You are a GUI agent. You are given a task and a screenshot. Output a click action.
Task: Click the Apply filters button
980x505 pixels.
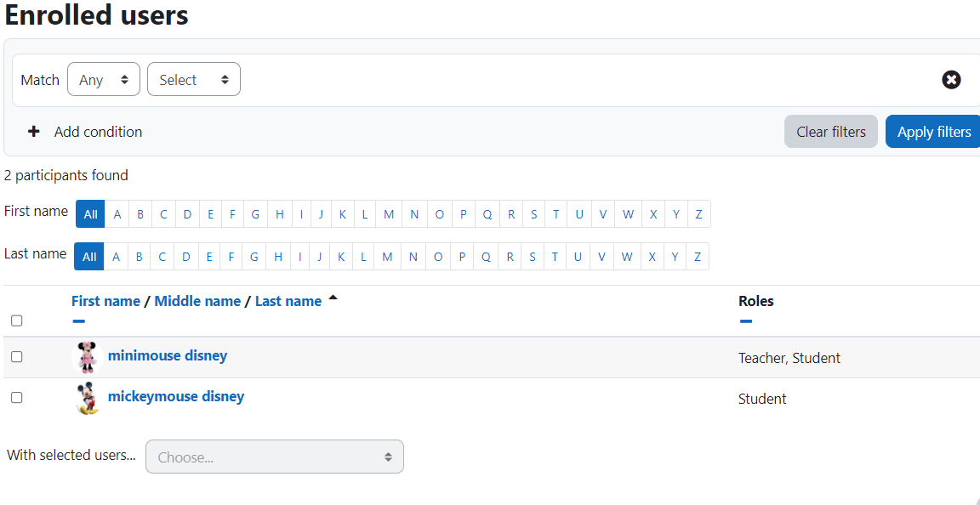(934, 132)
